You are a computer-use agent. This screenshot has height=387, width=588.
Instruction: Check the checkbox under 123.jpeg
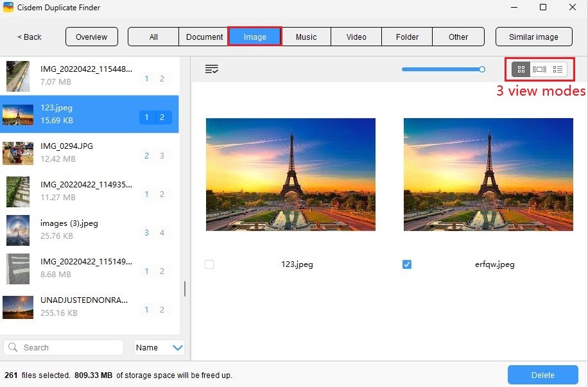pyautogui.click(x=209, y=264)
